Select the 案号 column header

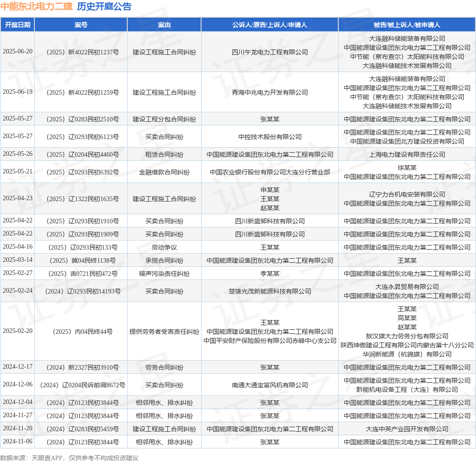81,25
